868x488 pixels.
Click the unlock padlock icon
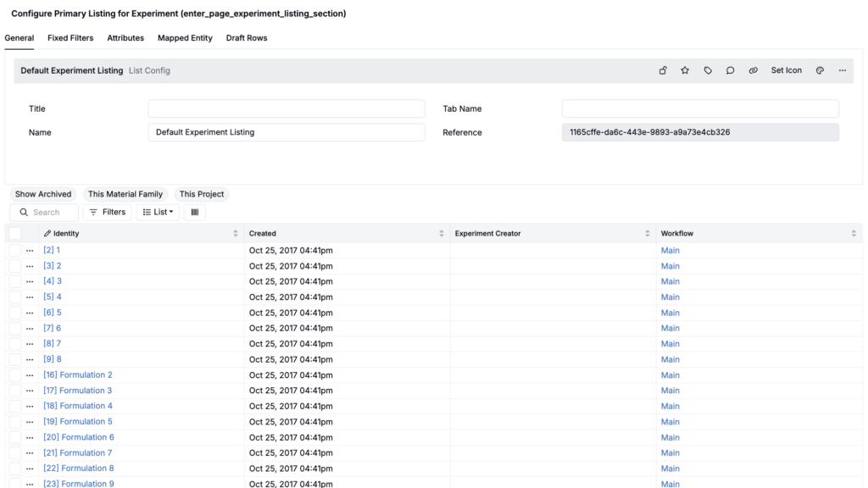663,70
